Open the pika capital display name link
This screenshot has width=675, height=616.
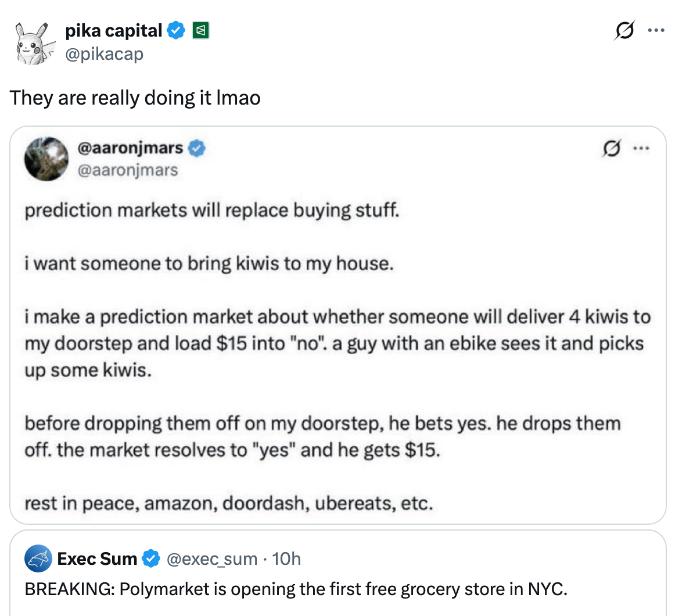(114, 30)
